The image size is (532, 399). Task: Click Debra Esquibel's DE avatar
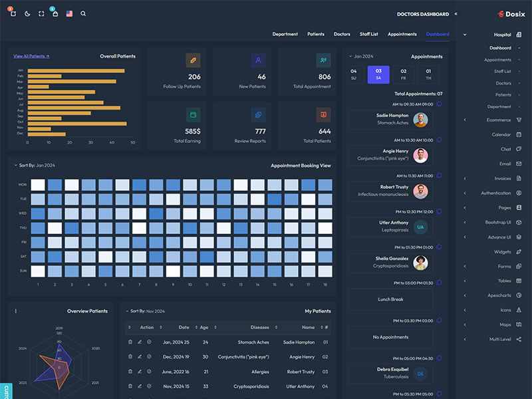[420, 374]
